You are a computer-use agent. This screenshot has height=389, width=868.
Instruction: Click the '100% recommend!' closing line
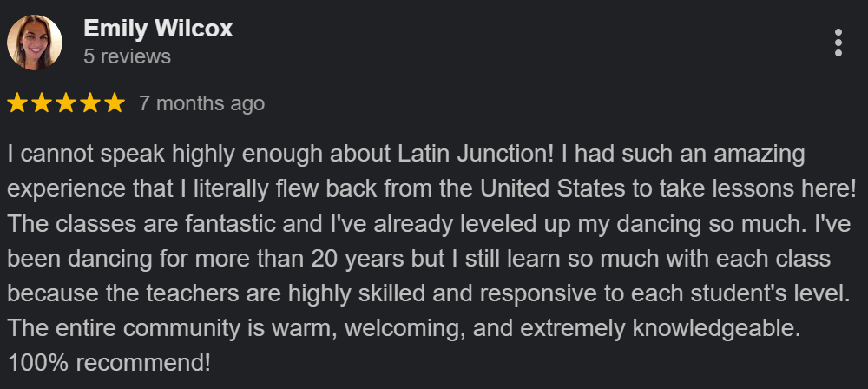coord(109,363)
